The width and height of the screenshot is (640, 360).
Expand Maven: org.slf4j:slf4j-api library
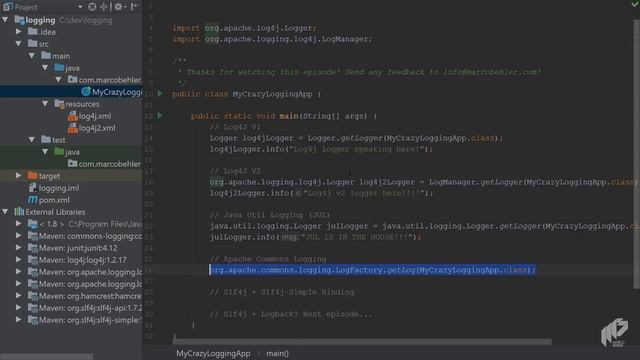point(19,308)
